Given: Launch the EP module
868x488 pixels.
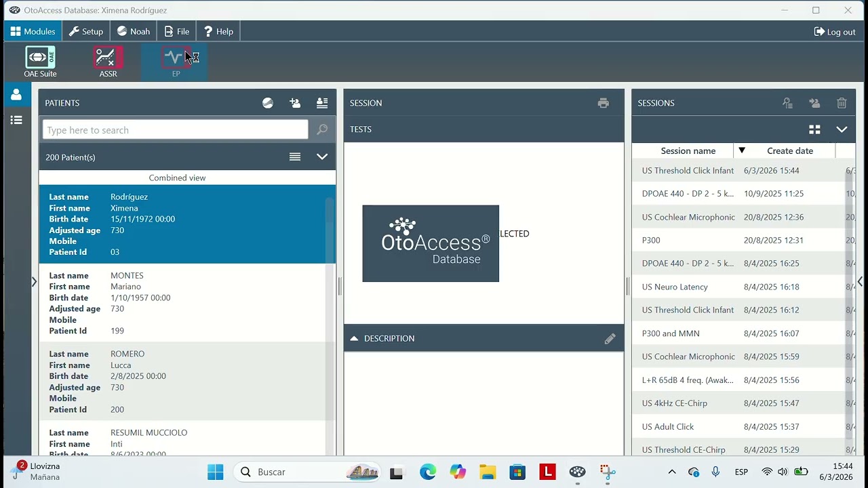Looking at the screenshot, I should coord(175,62).
